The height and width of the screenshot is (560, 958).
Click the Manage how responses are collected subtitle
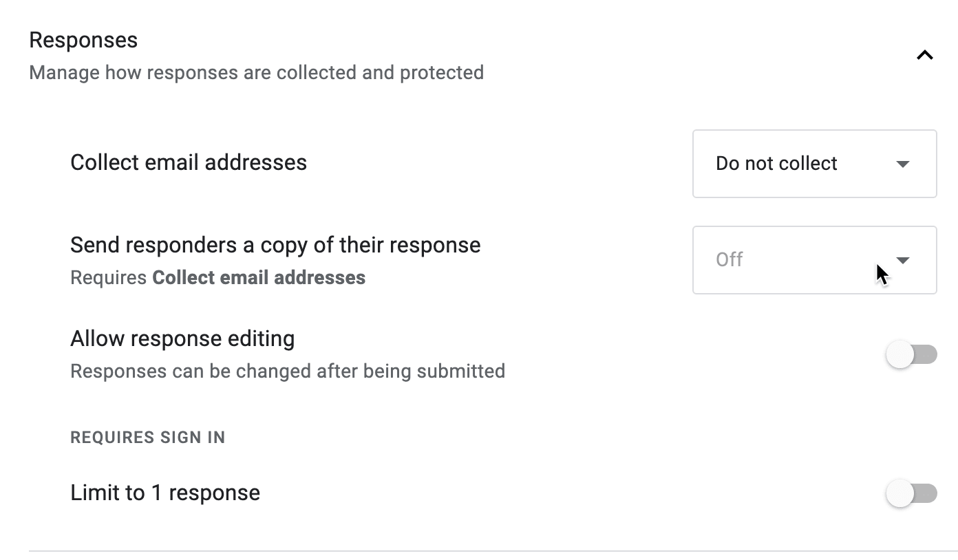click(255, 72)
